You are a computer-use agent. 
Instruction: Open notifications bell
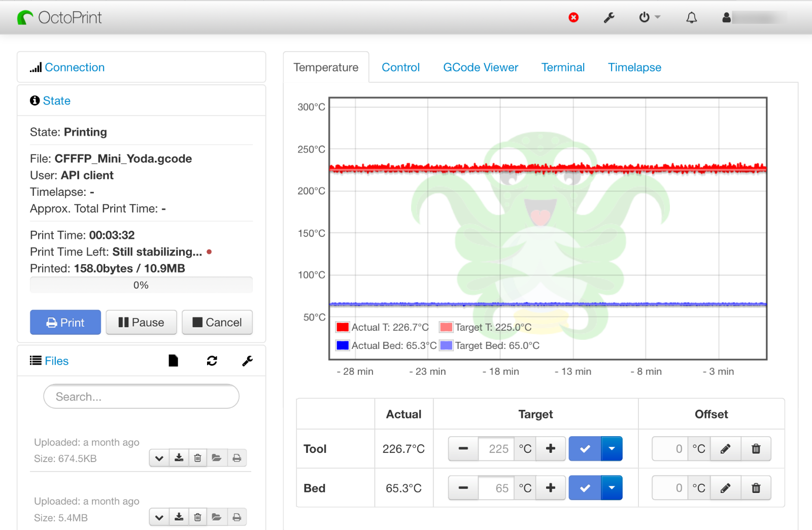point(691,18)
